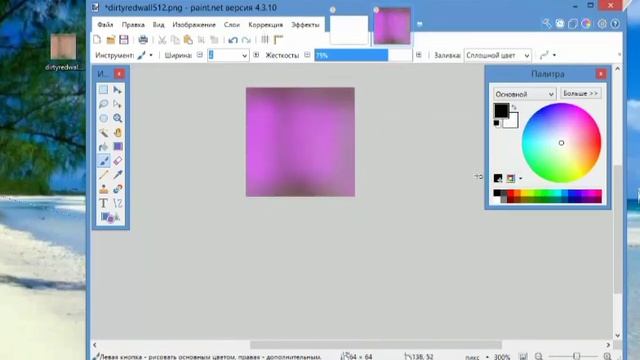Toggle the Colors window icon
The width and height of the screenshot is (640, 360).
[586, 24]
